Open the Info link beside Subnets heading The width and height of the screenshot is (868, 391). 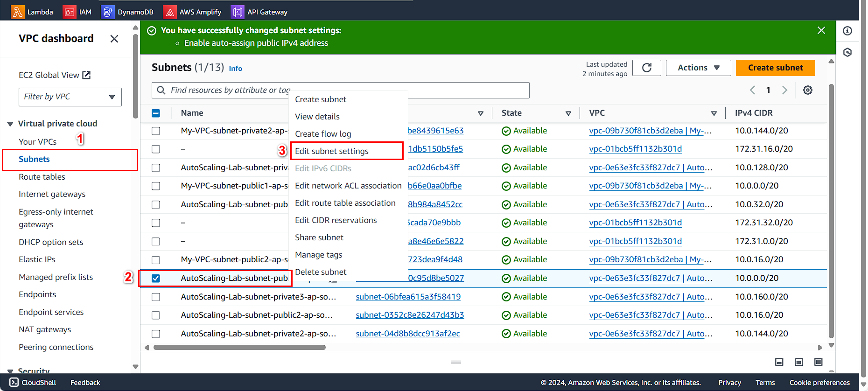[x=235, y=69]
